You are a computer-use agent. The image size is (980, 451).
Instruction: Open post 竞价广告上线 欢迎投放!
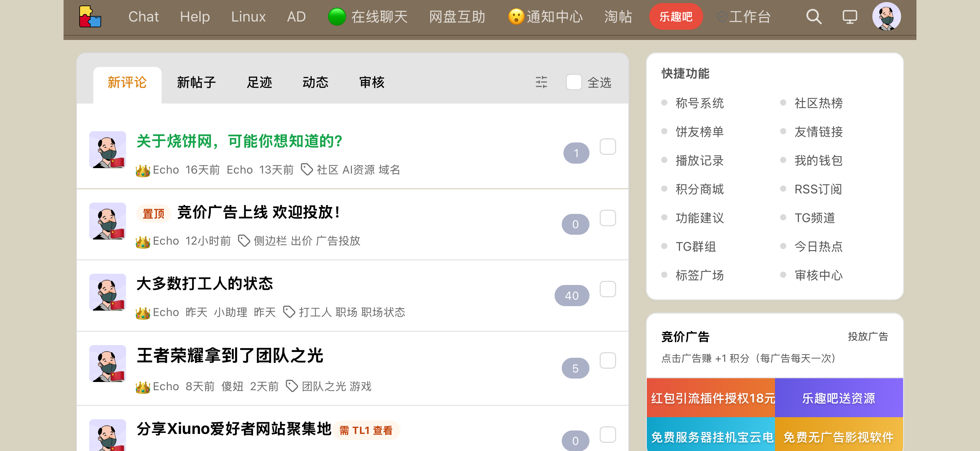(x=259, y=212)
